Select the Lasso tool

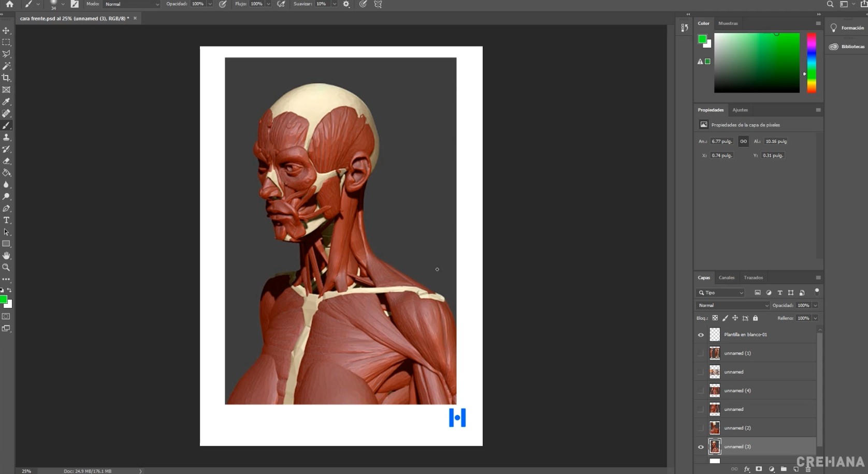(6, 54)
